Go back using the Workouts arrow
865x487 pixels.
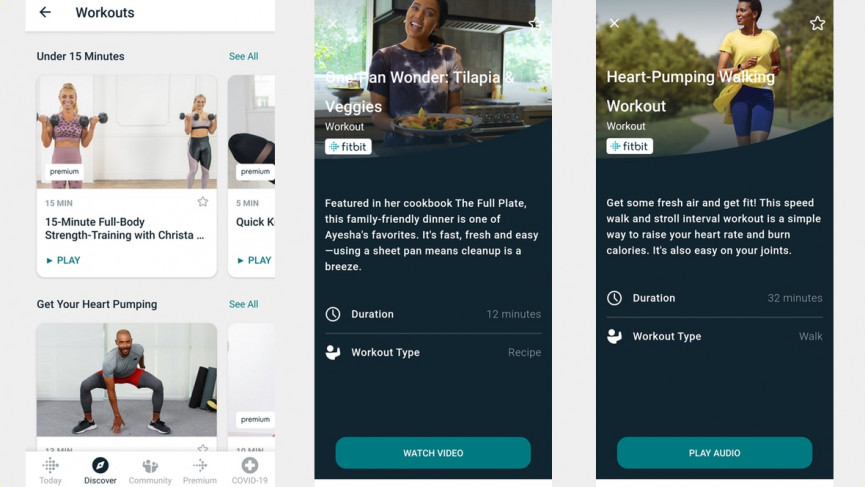point(45,12)
